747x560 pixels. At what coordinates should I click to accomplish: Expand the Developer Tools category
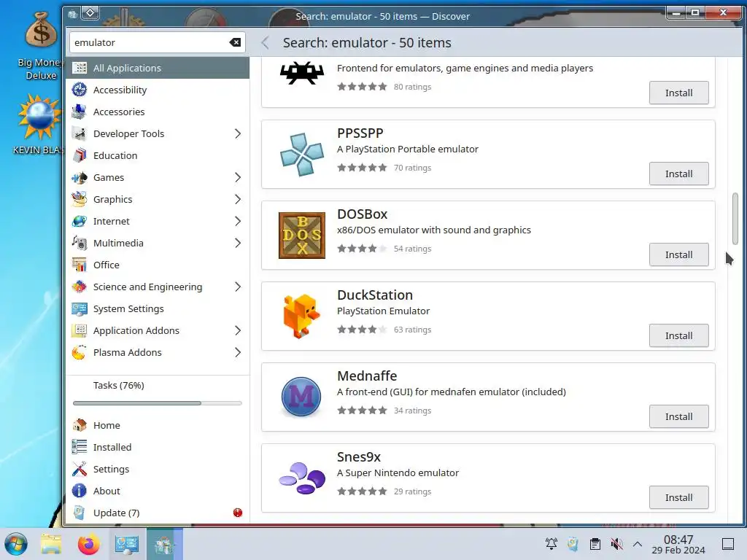(x=237, y=133)
